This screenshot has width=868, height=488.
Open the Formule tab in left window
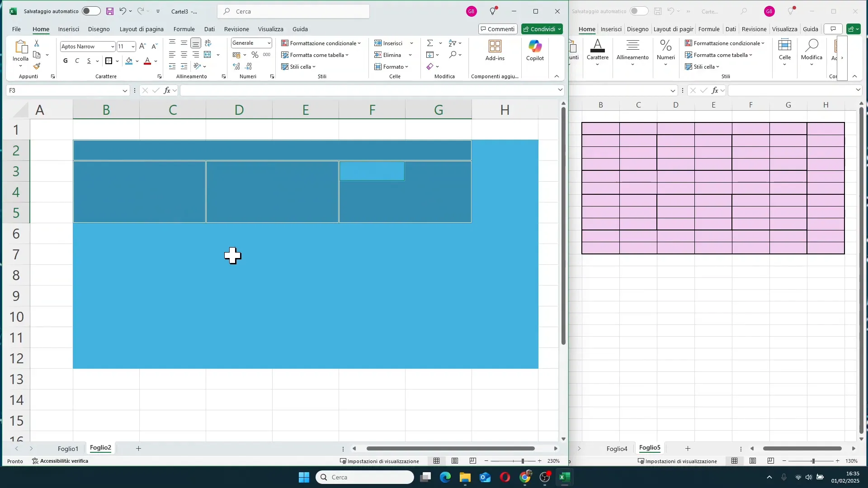pos(184,29)
